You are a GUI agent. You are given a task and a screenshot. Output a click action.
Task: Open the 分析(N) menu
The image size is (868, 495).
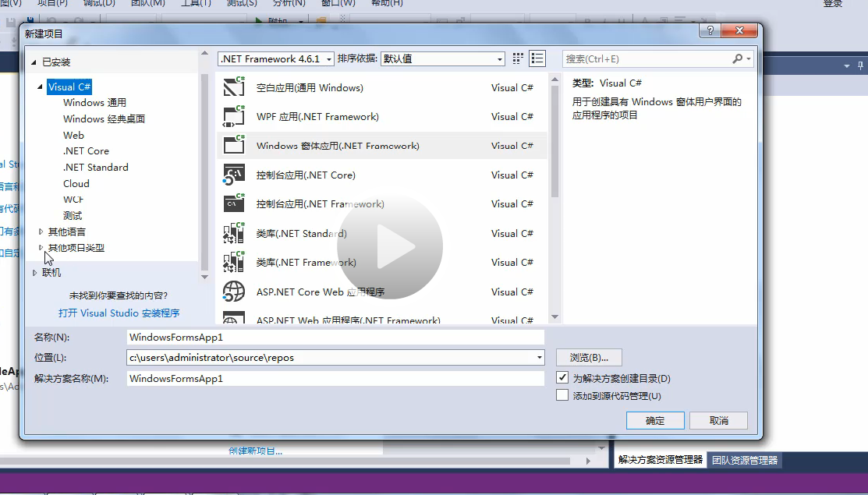coord(289,3)
